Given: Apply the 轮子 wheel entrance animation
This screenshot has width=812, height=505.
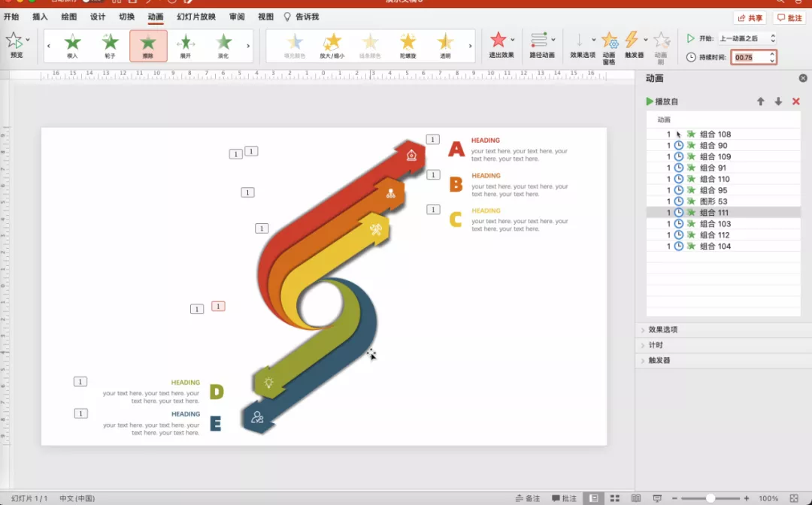Looking at the screenshot, I should [110, 46].
